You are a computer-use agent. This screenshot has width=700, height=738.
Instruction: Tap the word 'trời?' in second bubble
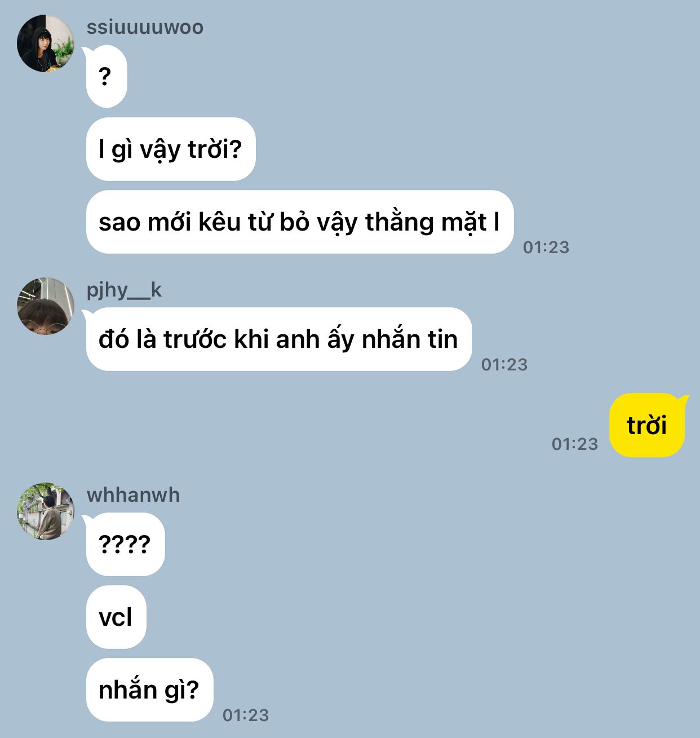pos(215,150)
